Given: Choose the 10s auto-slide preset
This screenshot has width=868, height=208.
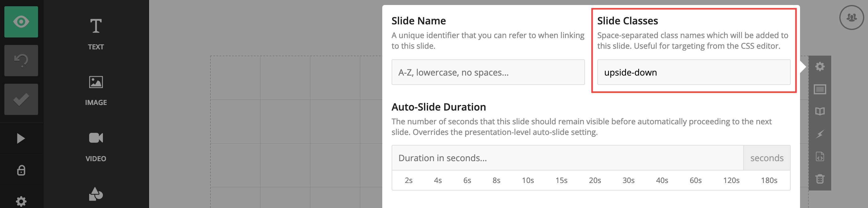Looking at the screenshot, I should coord(528,181).
